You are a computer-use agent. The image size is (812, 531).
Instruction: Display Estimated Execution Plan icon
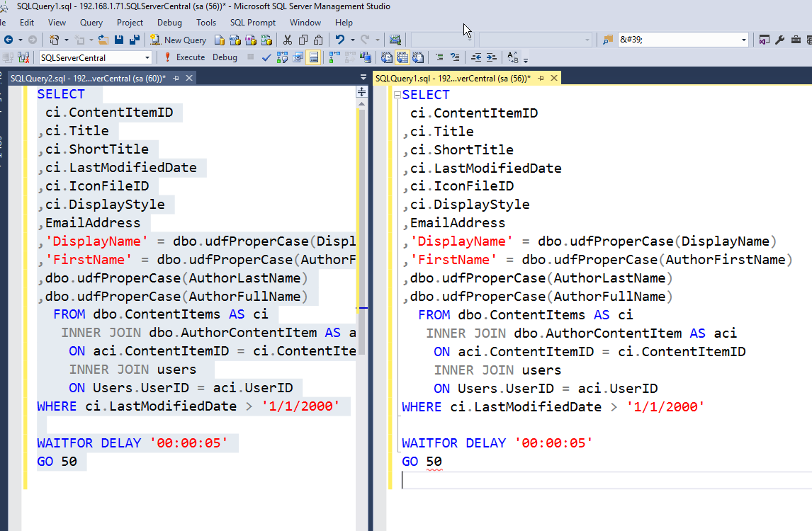(282, 57)
